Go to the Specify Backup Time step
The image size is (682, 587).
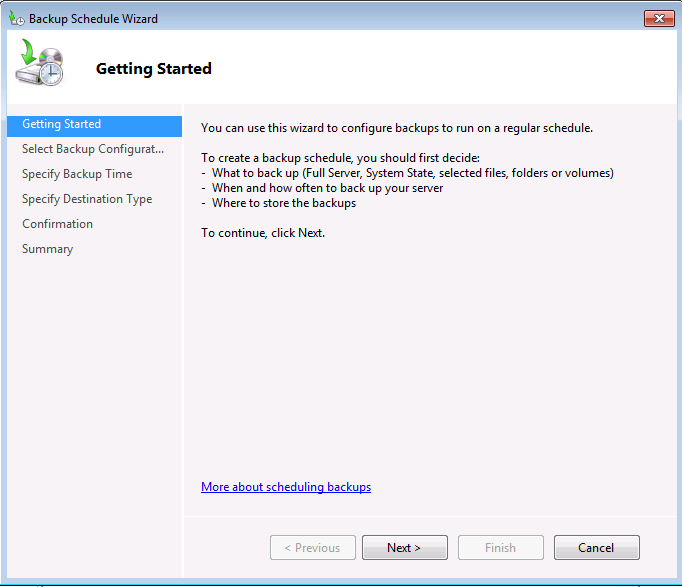(77, 175)
